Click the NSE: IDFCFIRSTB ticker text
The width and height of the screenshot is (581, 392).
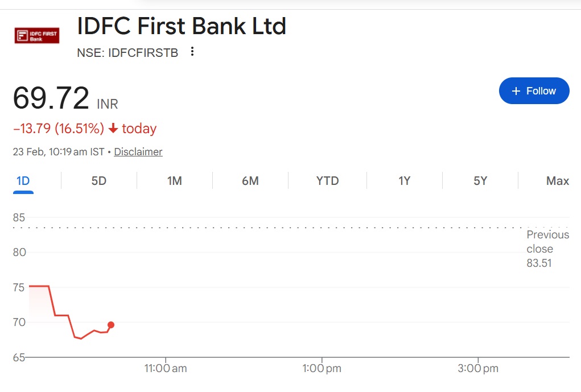(127, 53)
